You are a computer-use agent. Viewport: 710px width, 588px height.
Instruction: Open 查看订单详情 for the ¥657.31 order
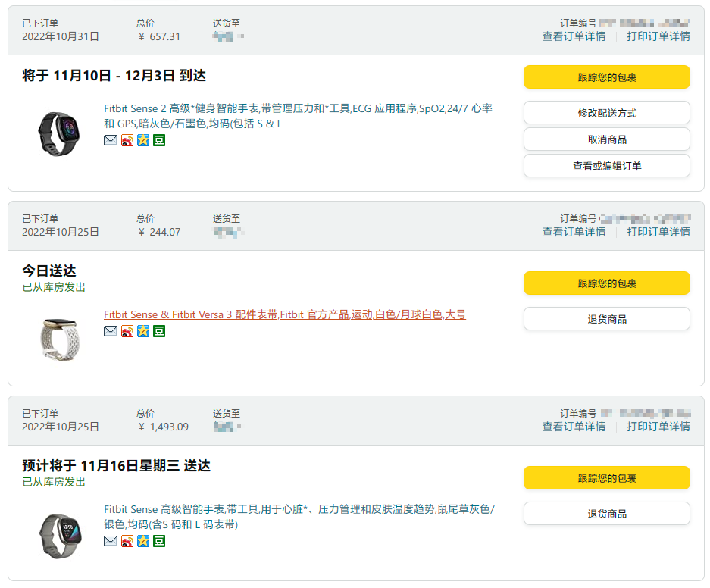tap(574, 36)
